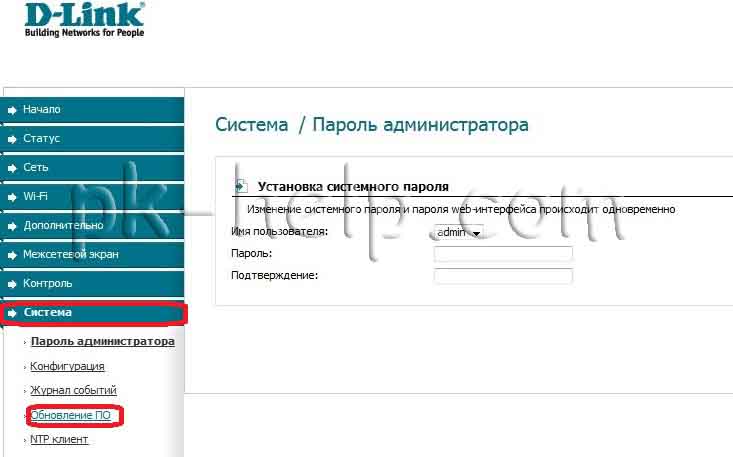
Task: Open the Контроль menu section
Action: tap(93, 284)
